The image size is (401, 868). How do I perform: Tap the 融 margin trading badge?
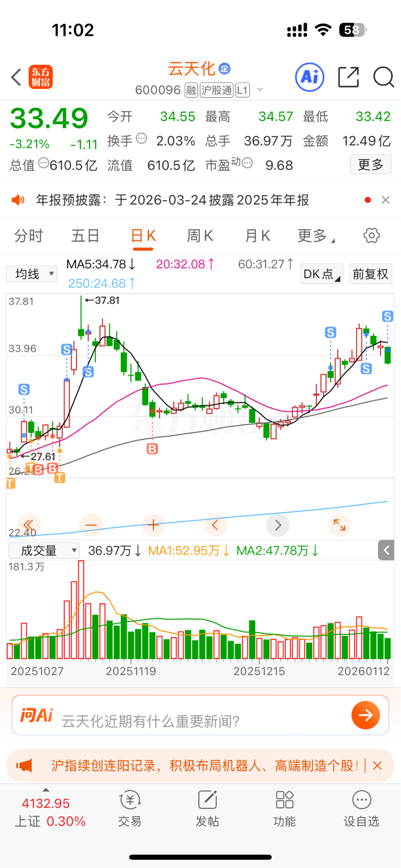(x=191, y=90)
